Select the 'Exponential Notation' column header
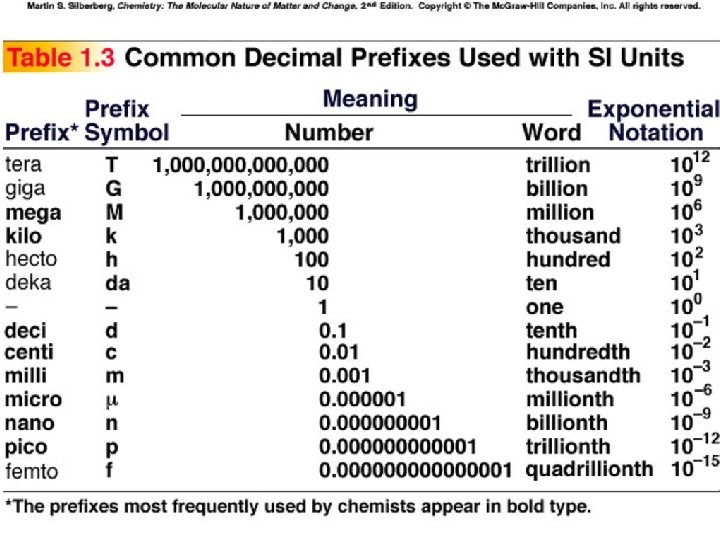Image resolution: width=720 pixels, height=540 pixels. [654, 120]
